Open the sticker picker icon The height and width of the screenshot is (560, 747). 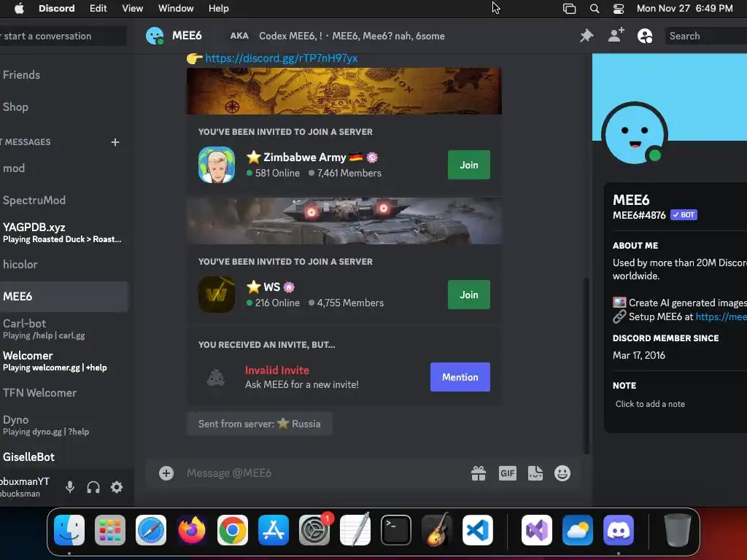tap(535, 472)
